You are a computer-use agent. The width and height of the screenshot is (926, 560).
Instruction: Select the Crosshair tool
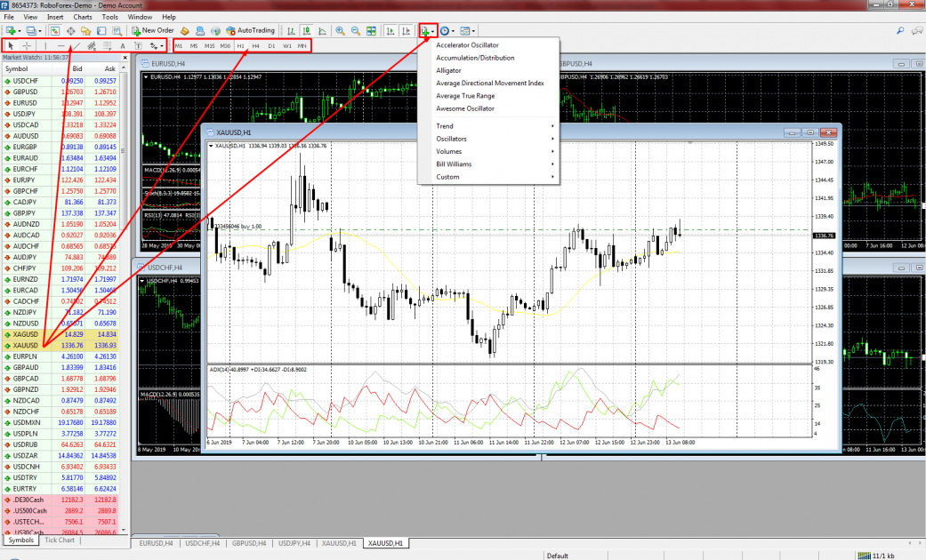click(27, 45)
